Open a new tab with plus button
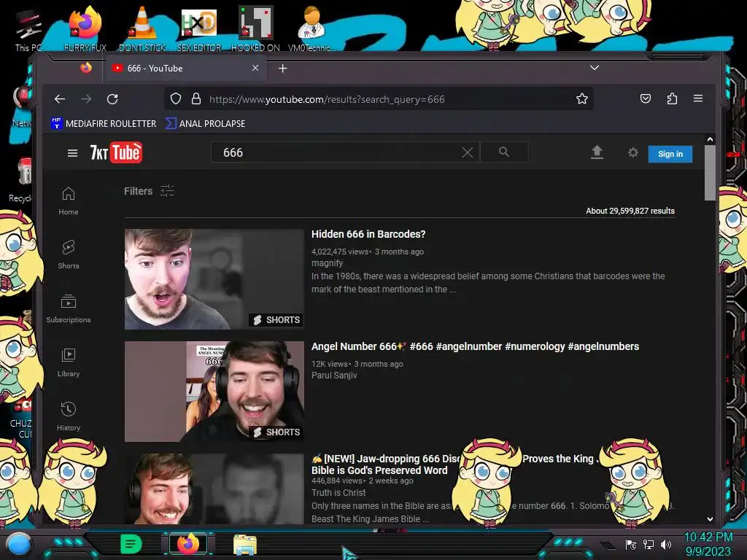 (282, 69)
